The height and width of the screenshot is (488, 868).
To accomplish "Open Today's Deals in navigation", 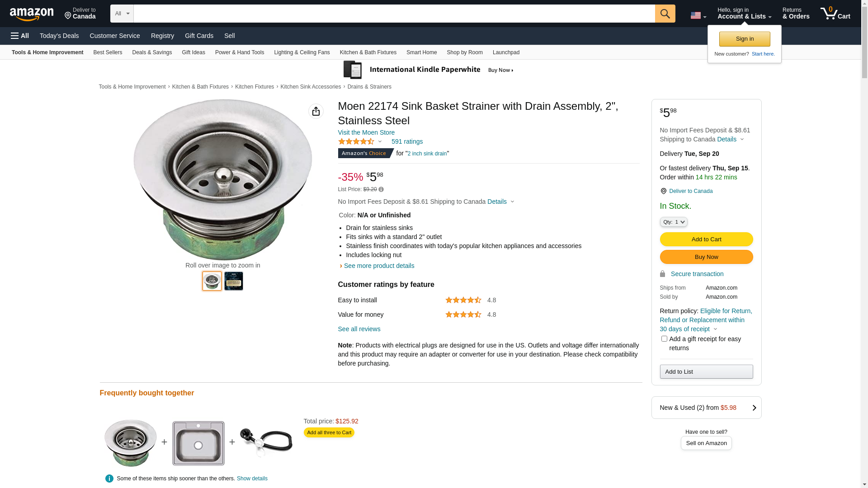I will coord(59,36).
